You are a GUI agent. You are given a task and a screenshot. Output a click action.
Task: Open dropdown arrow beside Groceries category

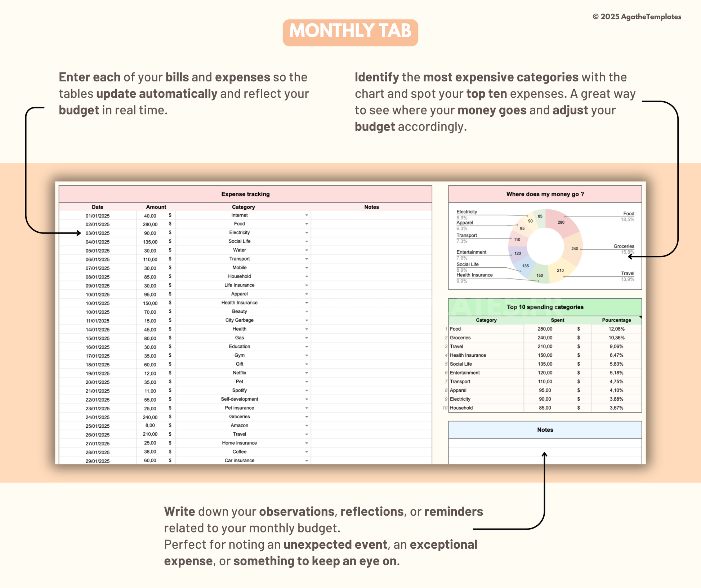pos(307,417)
